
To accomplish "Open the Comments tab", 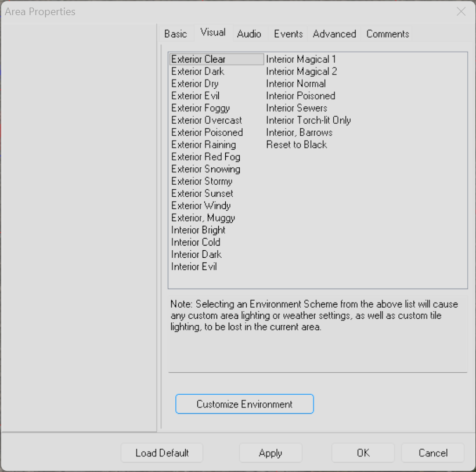I will [x=388, y=34].
